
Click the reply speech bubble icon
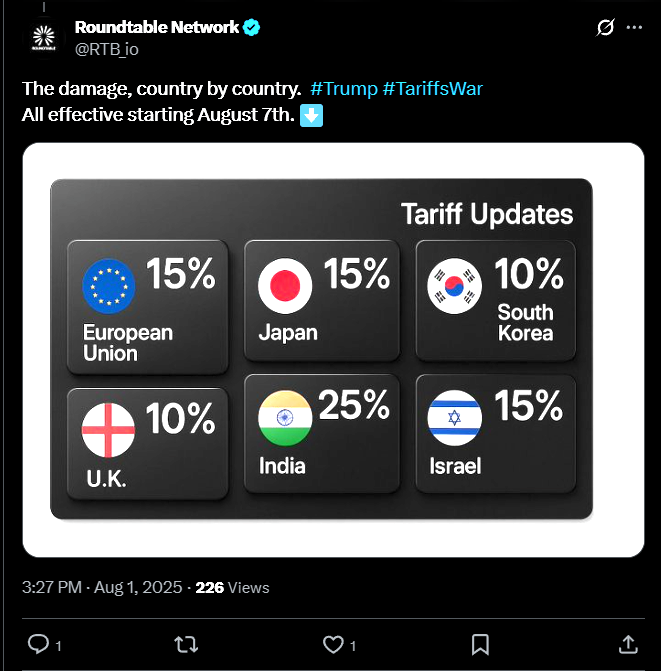click(39, 644)
